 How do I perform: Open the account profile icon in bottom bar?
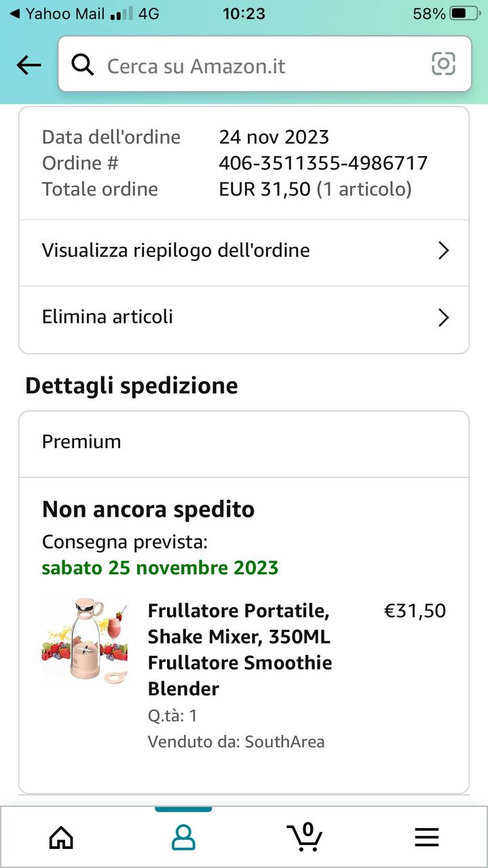(183, 838)
